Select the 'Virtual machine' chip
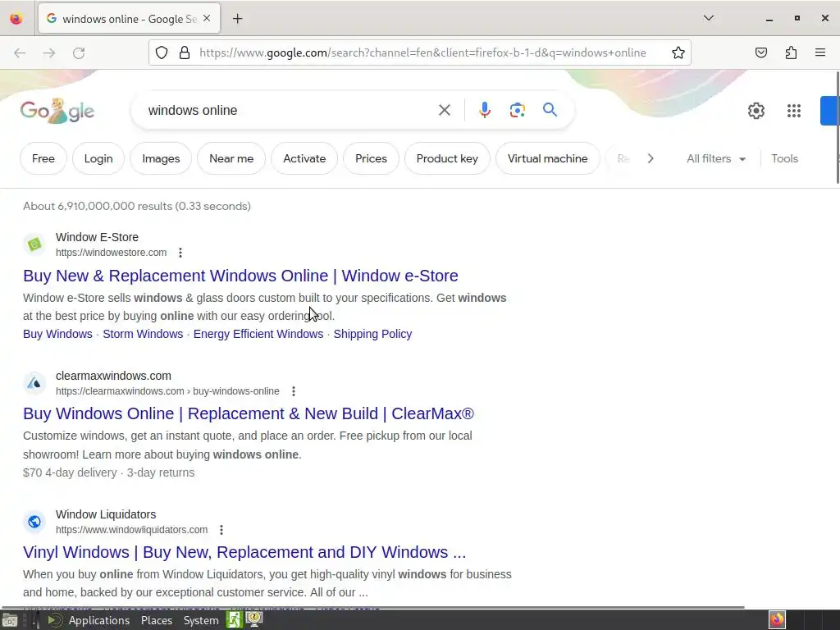 click(x=547, y=158)
